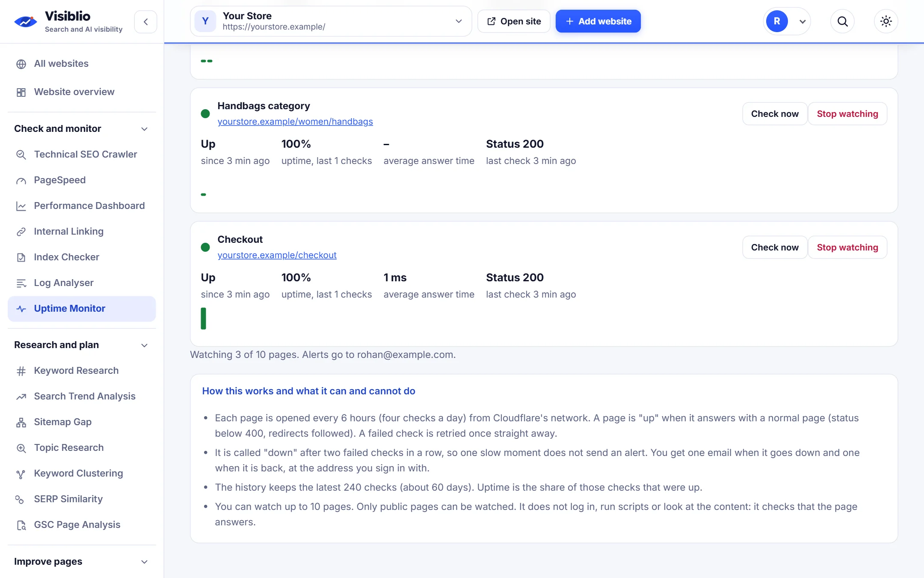This screenshot has width=924, height=578.
Task: Open the Your Store website selector dropdown
Action: (x=331, y=21)
